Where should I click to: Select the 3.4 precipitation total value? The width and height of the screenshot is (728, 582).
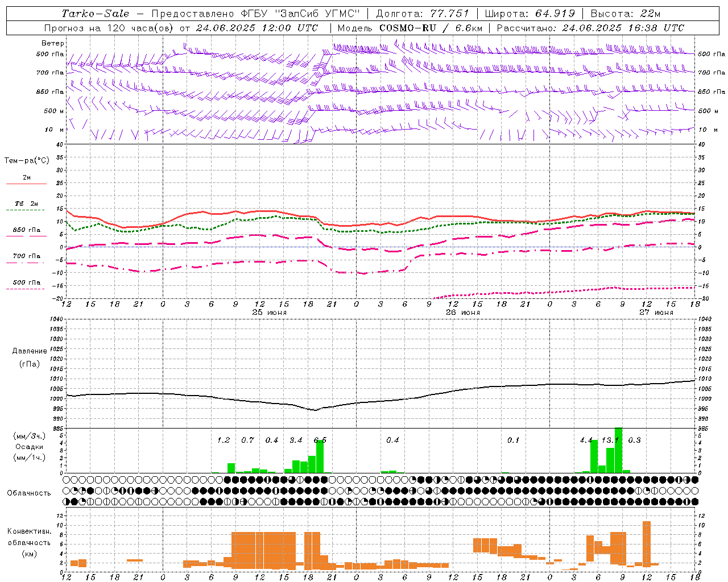pos(296,440)
